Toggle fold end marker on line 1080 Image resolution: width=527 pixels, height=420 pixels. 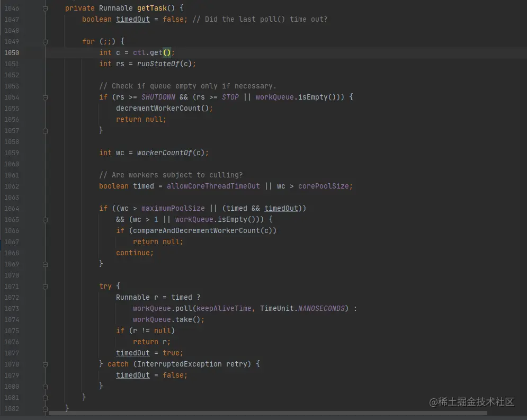click(x=45, y=387)
